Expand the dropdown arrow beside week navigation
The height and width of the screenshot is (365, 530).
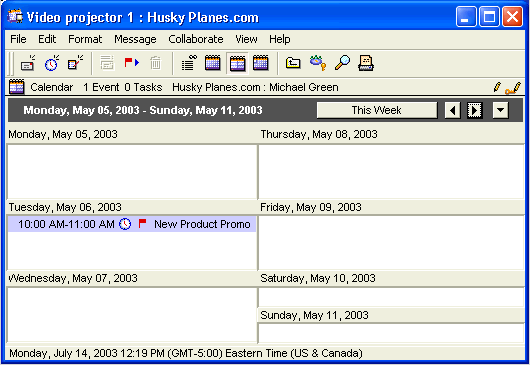tap(500, 111)
